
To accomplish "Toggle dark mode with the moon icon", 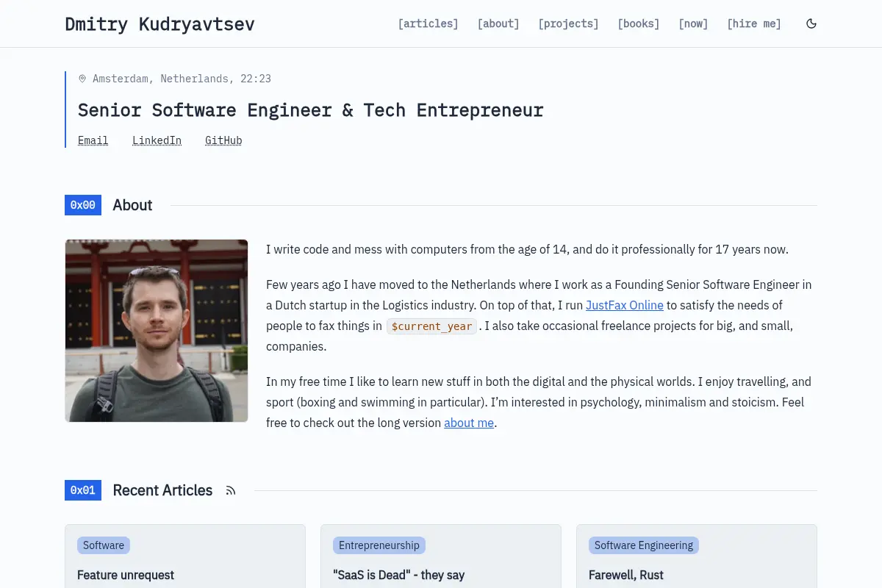I will (x=811, y=24).
